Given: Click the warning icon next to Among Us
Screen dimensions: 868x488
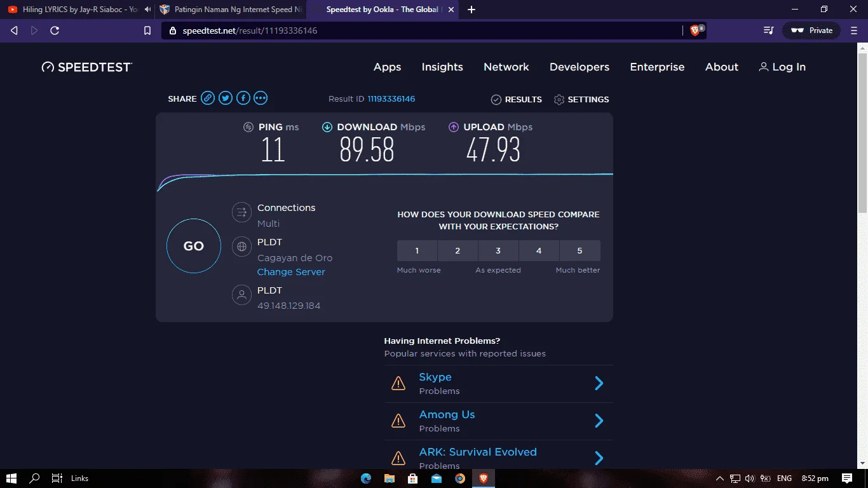Looking at the screenshot, I should click(398, 421).
